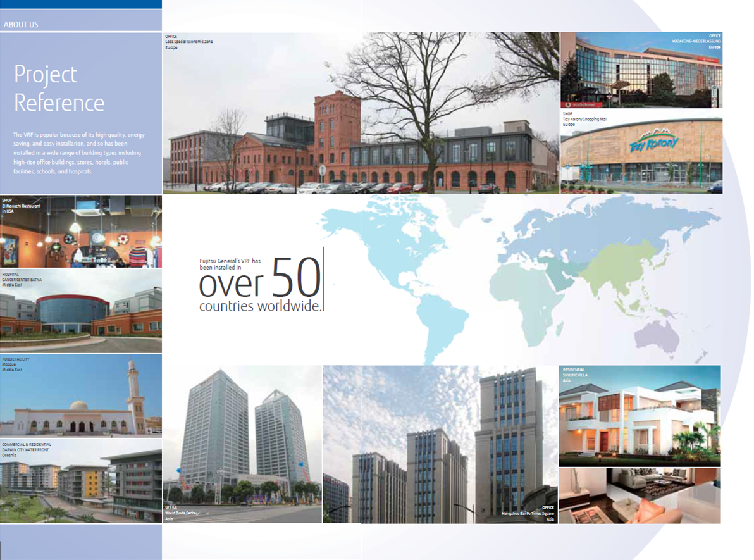
Task: Open the Mosque public facility photo
Action: [81, 395]
